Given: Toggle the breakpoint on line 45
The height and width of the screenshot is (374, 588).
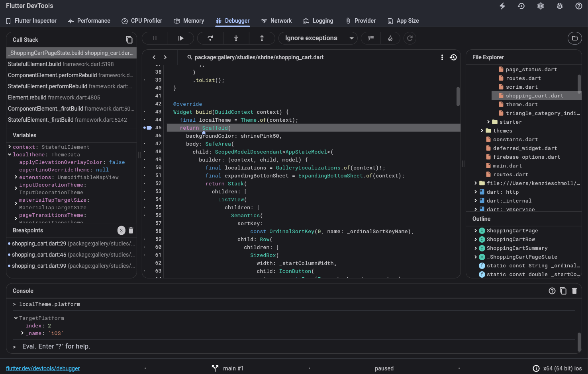Looking at the screenshot, I should click(x=145, y=128).
